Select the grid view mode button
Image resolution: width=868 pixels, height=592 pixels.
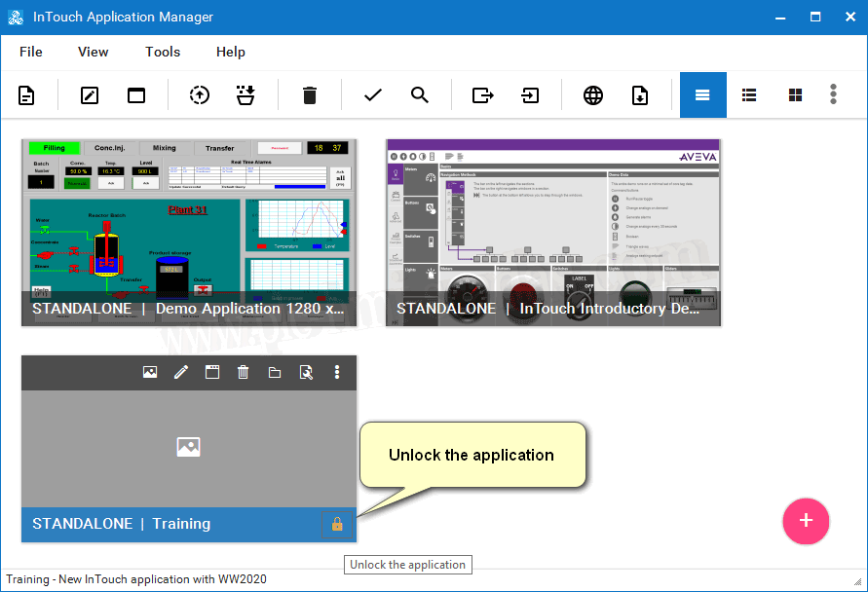796,95
